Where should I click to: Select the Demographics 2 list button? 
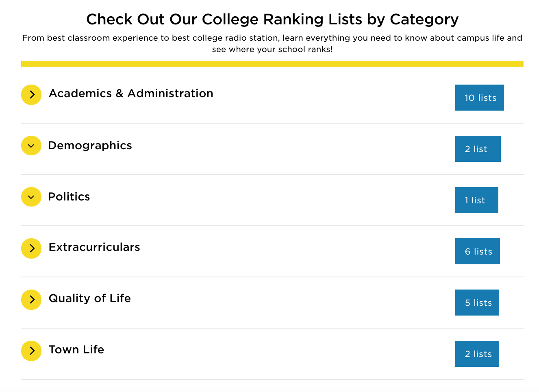click(478, 149)
